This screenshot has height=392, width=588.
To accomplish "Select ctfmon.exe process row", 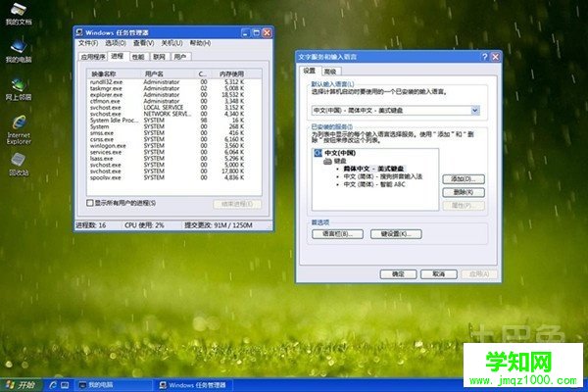I will pyautogui.click(x=167, y=101).
